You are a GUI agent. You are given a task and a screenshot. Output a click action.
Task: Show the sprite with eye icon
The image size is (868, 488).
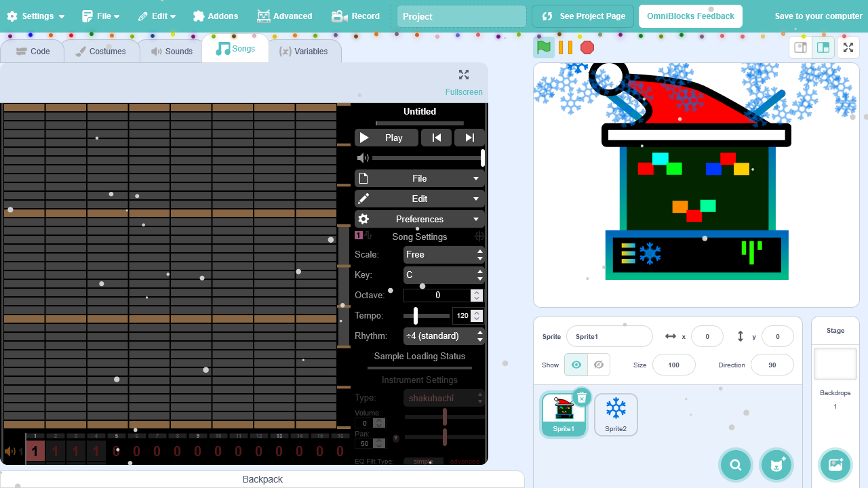pyautogui.click(x=576, y=365)
